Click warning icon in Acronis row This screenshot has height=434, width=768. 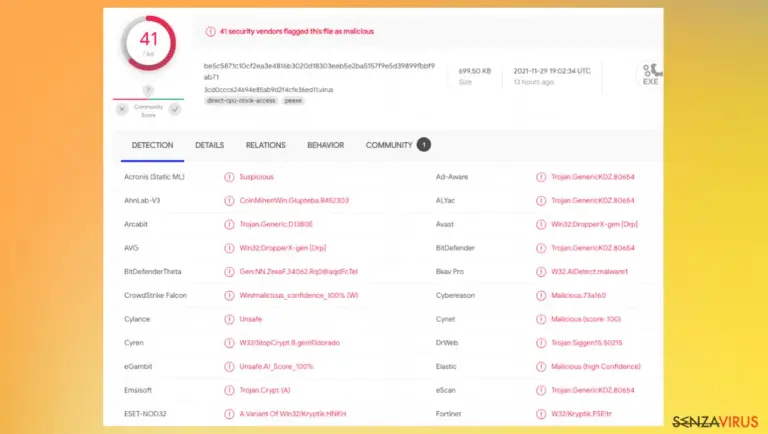pyautogui.click(x=229, y=177)
